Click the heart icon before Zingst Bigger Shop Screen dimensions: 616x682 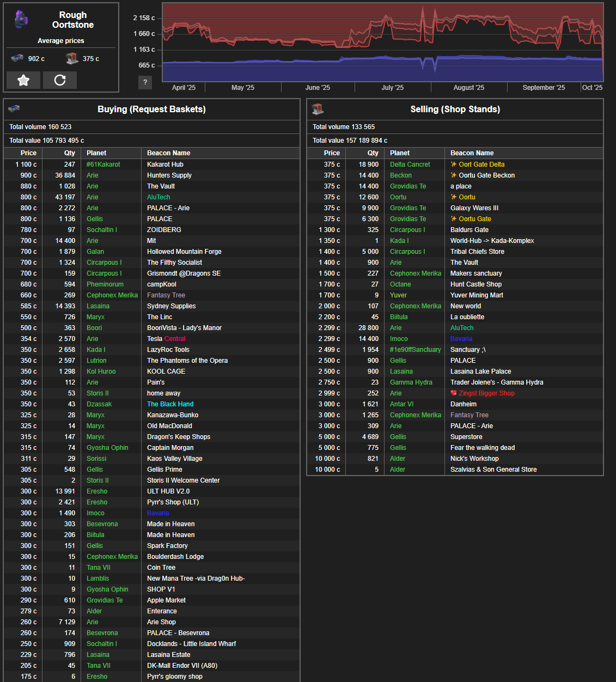click(x=454, y=393)
